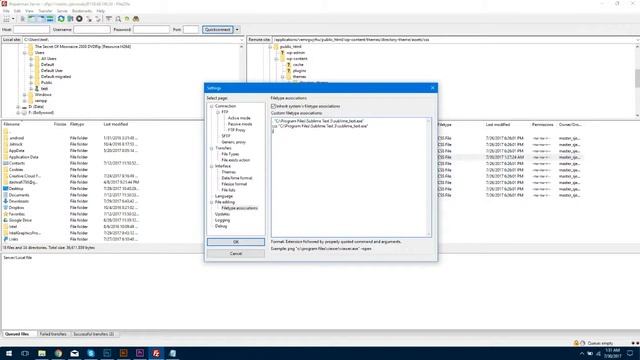Collapse the File editing settings node

212,202
